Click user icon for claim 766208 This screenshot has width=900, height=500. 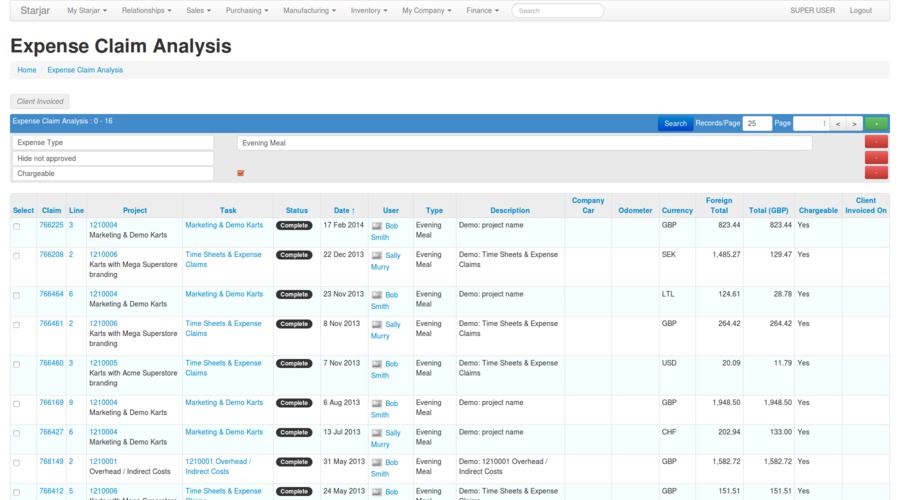[377, 255]
